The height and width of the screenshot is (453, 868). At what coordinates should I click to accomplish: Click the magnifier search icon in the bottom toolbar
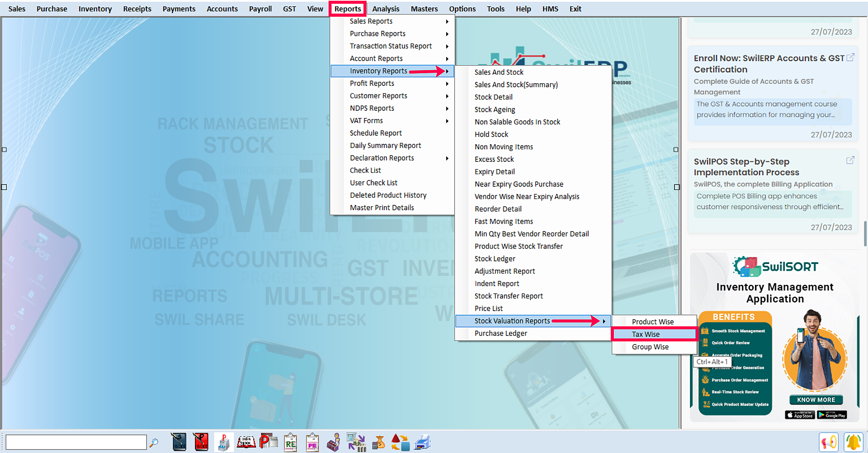[x=154, y=442]
